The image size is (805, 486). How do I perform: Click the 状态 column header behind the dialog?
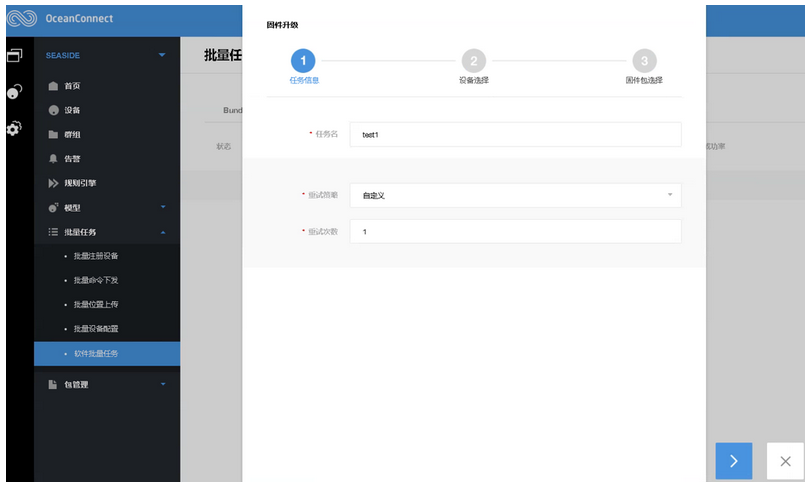coord(224,146)
